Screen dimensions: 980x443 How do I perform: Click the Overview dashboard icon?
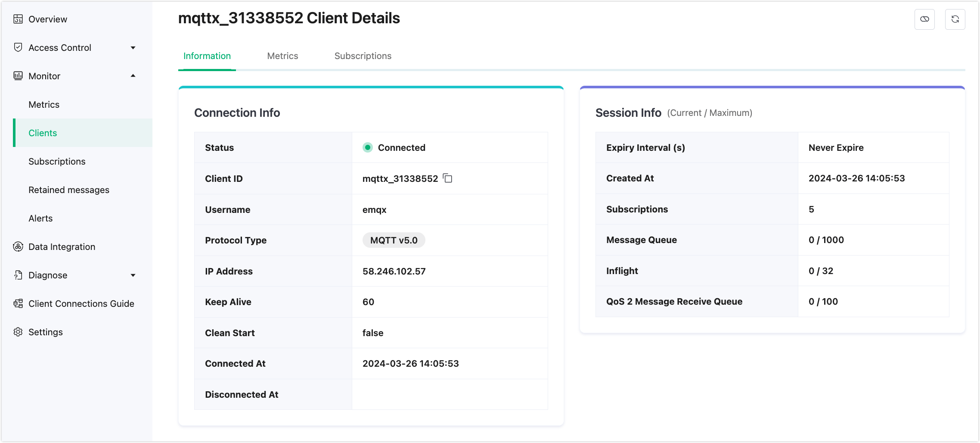[18, 19]
